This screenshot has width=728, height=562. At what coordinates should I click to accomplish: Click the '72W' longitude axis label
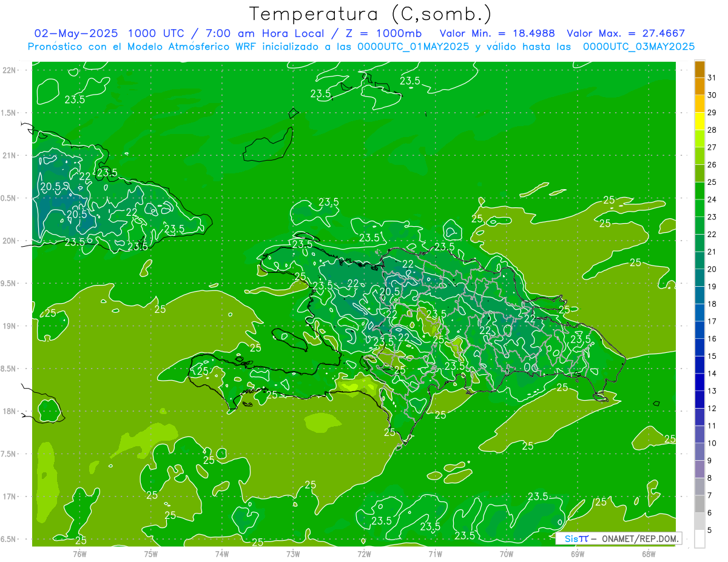point(364,554)
